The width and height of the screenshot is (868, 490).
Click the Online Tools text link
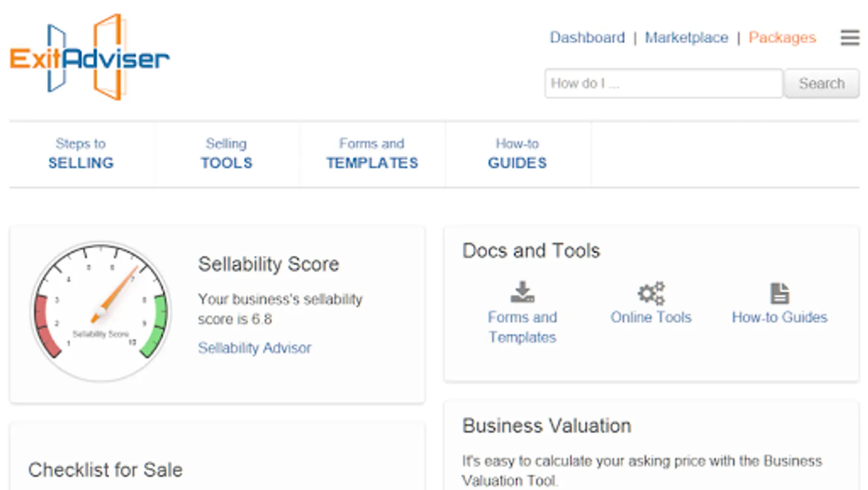click(651, 317)
